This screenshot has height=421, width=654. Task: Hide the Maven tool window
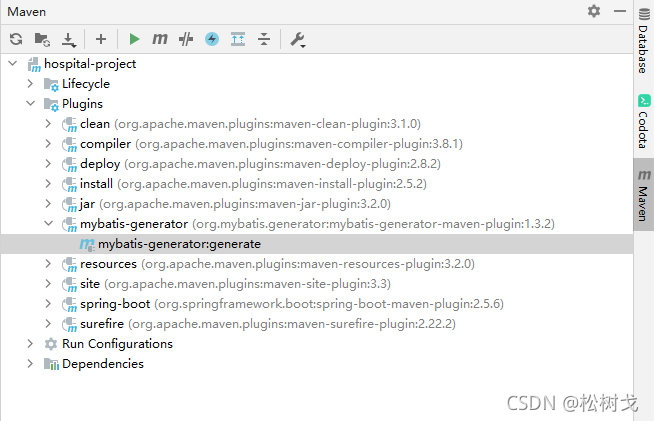[x=620, y=11]
